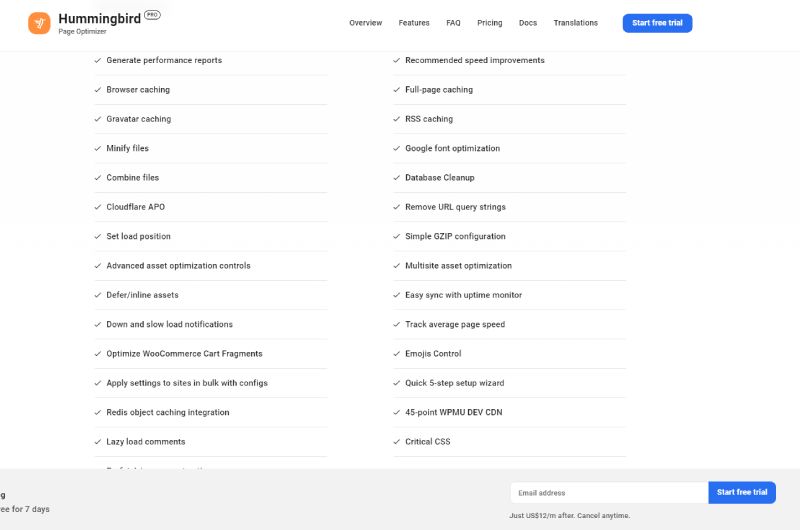Click checkmark beside Multisite asset optimization
Image resolution: width=800 pixels, height=530 pixels.
pos(396,266)
